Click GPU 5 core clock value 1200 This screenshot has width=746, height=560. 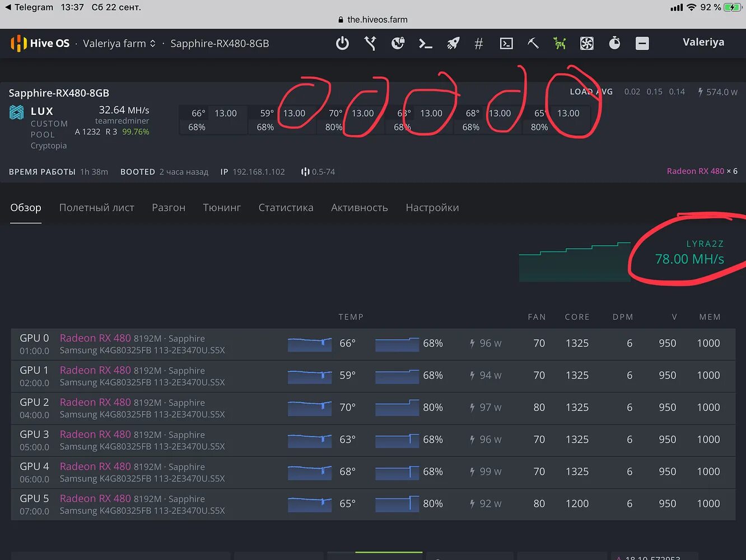(x=577, y=503)
